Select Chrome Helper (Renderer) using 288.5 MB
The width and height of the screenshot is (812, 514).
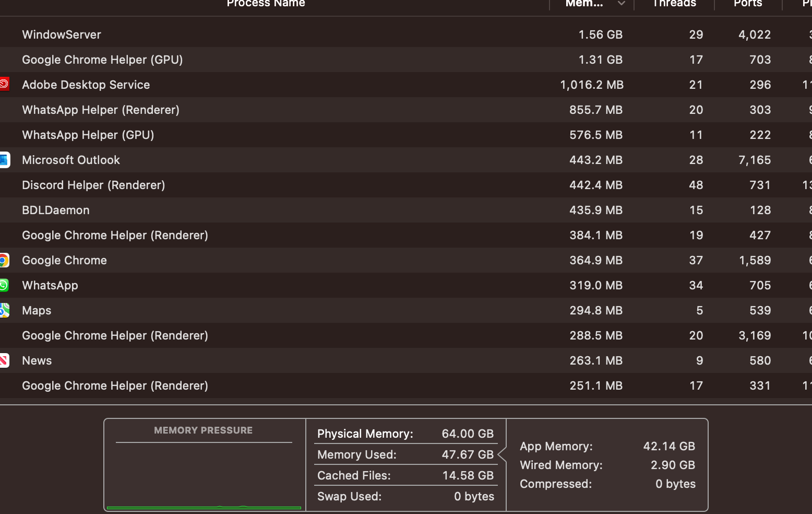[115, 335]
